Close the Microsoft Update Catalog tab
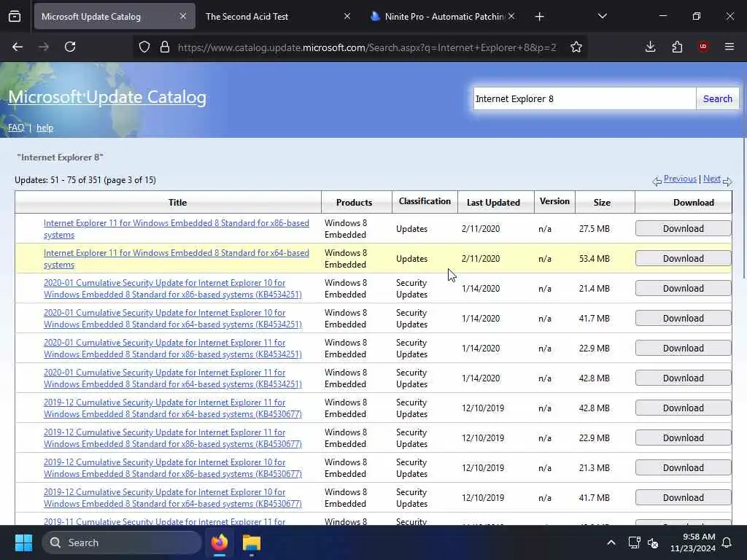The height and width of the screenshot is (560, 747). pos(183,16)
